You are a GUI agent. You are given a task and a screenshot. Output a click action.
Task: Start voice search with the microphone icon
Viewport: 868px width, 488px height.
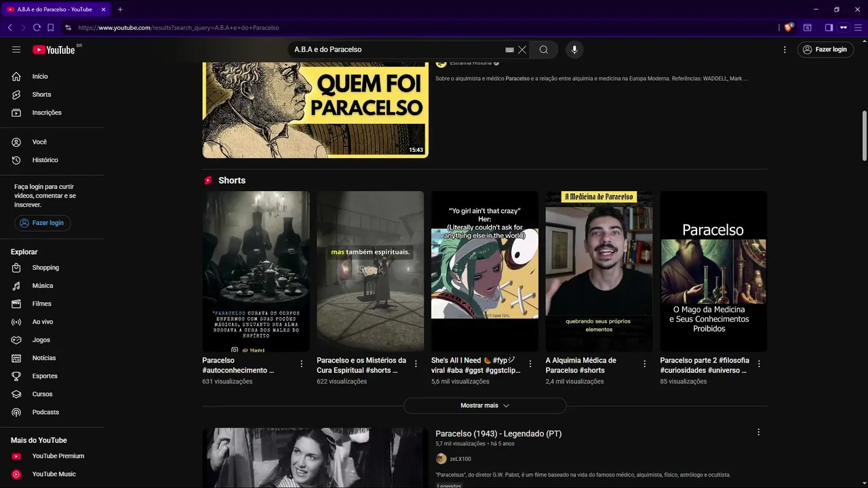pyautogui.click(x=574, y=49)
